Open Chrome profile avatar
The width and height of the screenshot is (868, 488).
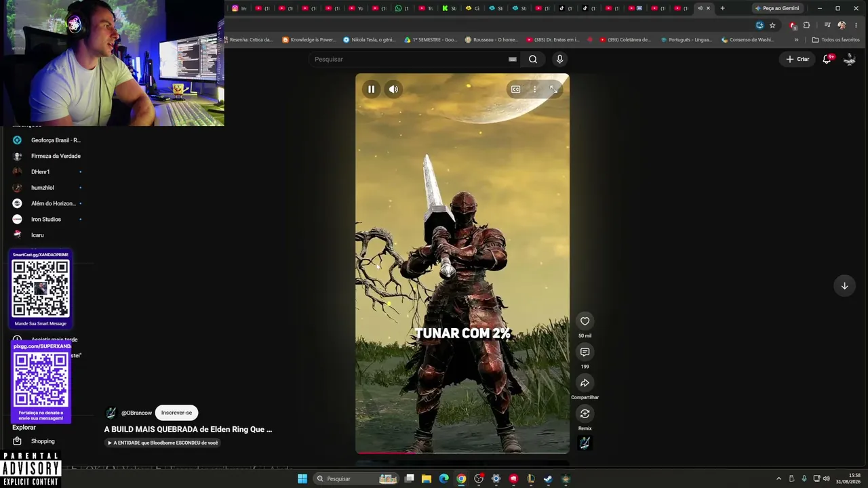[x=842, y=25]
